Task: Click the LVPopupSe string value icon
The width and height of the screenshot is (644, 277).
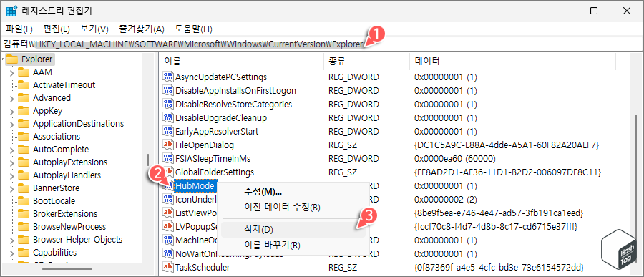Action: (x=168, y=226)
